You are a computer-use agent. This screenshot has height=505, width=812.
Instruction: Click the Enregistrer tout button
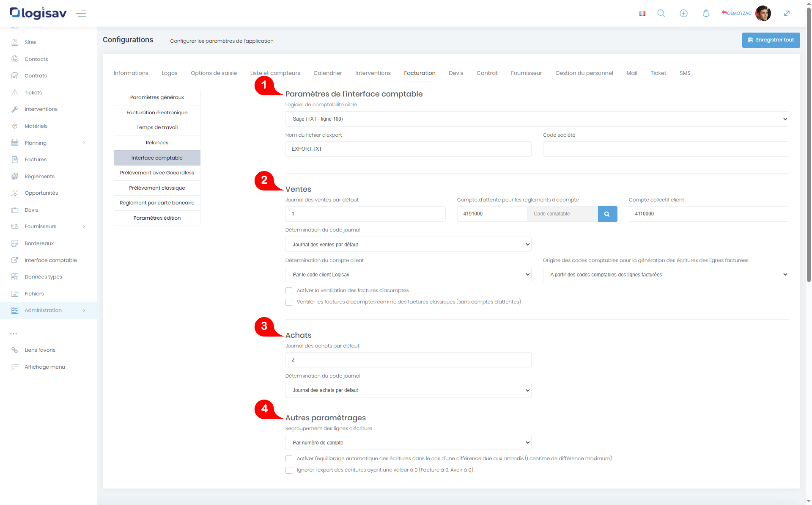point(771,40)
